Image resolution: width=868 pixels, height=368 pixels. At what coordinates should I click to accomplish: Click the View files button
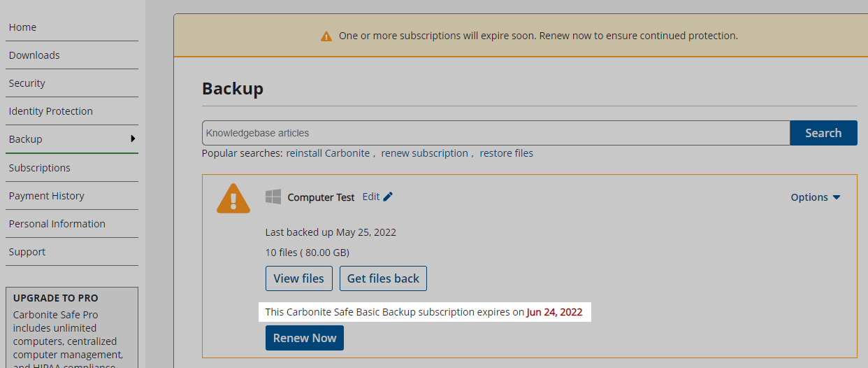pos(298,278)
